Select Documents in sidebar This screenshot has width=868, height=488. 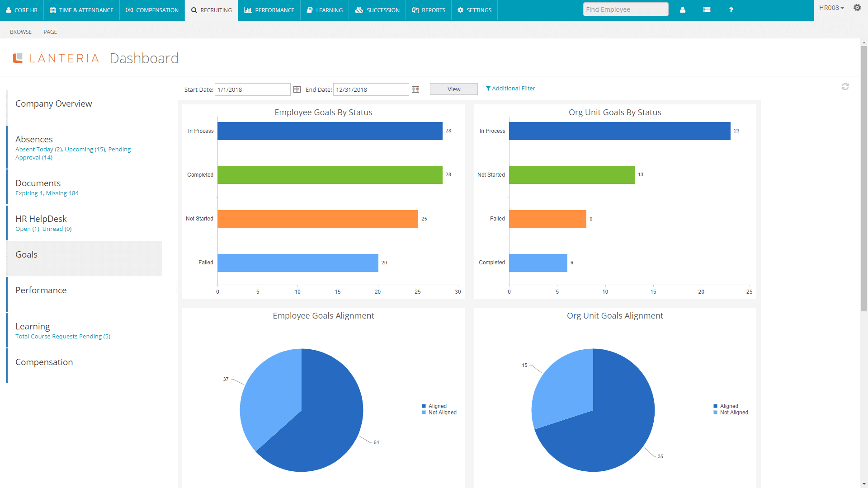(x=38, y=183)
